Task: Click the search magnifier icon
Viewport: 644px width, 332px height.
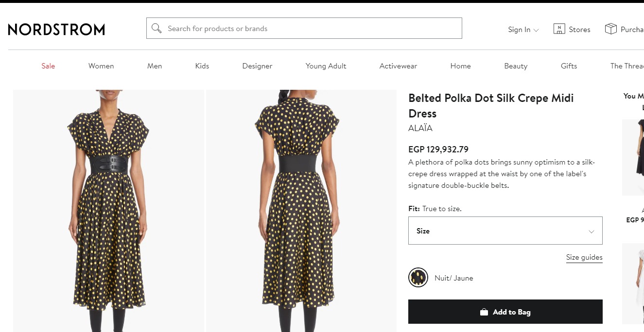Action: 157,29
